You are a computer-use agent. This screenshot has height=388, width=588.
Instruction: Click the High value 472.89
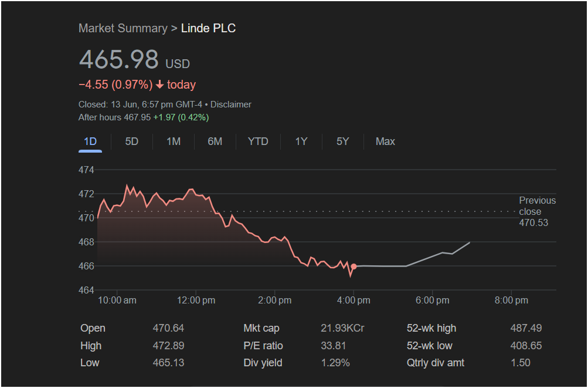tap(168, 346)
